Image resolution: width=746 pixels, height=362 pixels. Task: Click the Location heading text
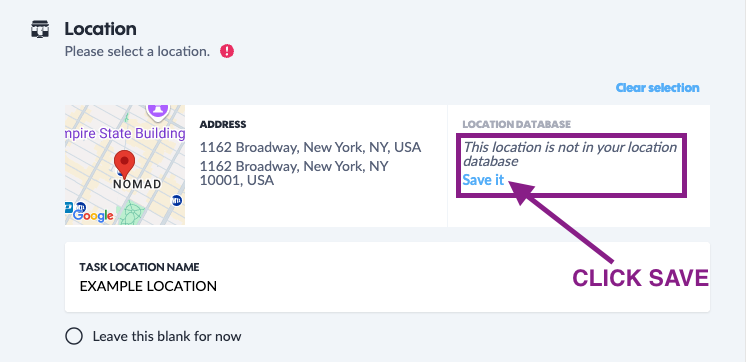[x=100, y=29]
